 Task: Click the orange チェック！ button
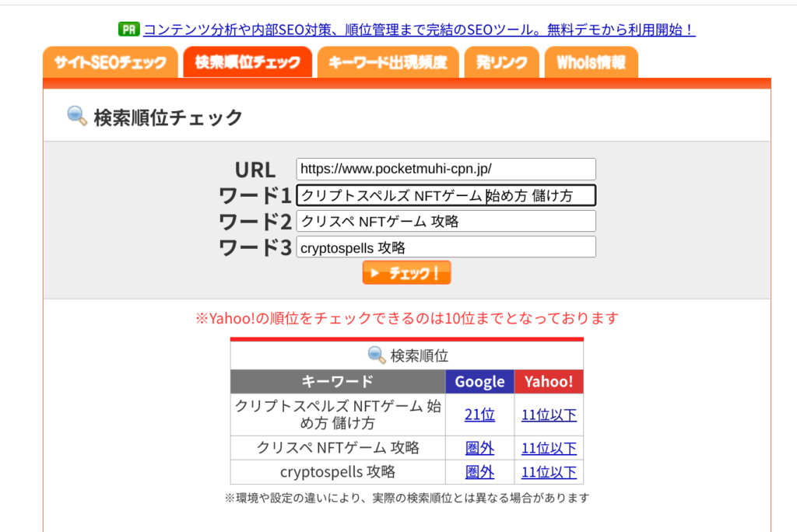click(406, 273)
